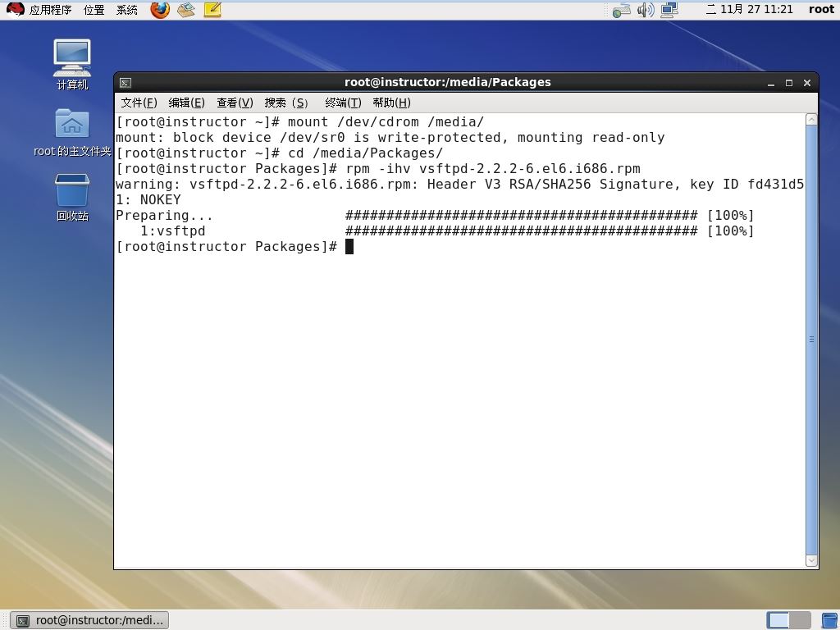Launch the Evolution mail icon in top panel
The width and height of the screenshot is (840, 630).
[x=186, y=10]
